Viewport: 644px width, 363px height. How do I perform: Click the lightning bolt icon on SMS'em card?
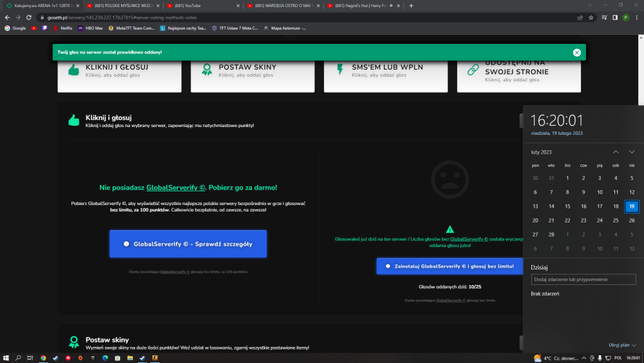click(340, 69)
